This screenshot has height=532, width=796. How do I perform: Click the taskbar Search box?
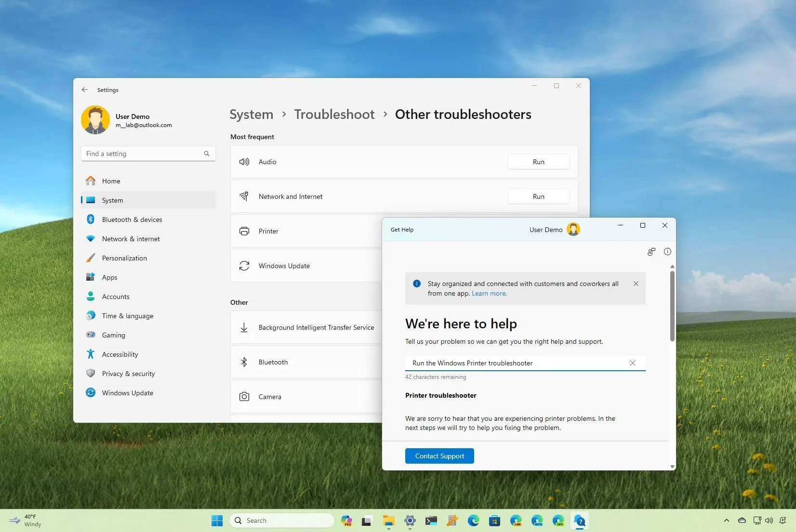(x=281, y=520)
